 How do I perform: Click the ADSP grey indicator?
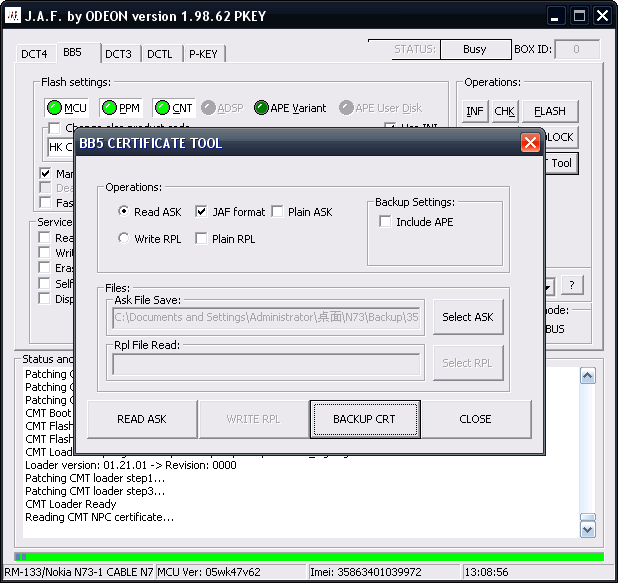coord(208,108)
